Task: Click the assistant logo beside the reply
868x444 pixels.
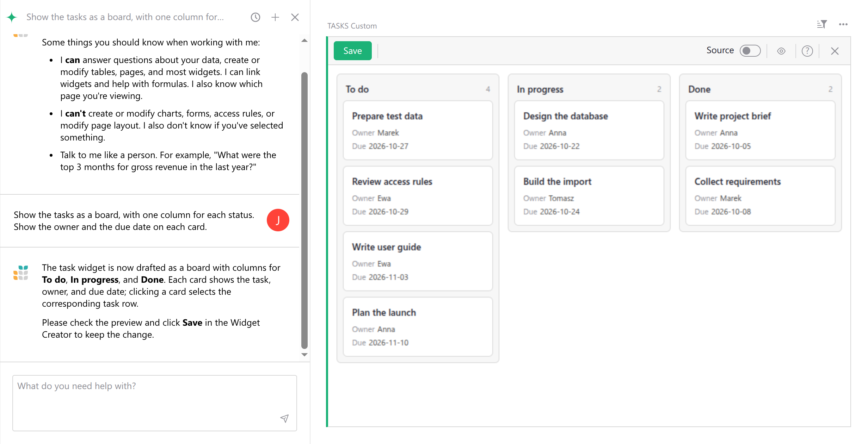Action: [x=21, y=273]
